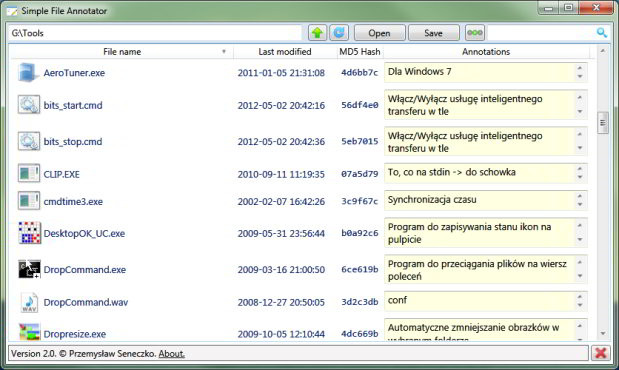Click annotation down arrow for bits_start.cmd

580,112
